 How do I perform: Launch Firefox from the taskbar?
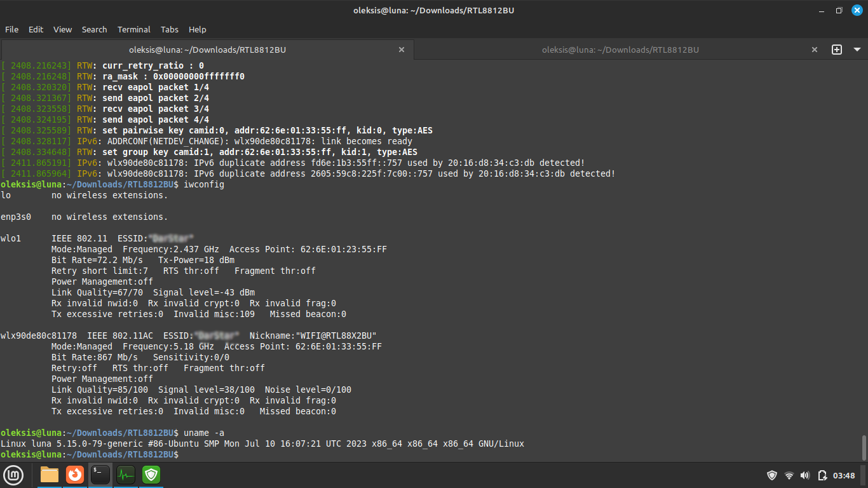[74, 475]
